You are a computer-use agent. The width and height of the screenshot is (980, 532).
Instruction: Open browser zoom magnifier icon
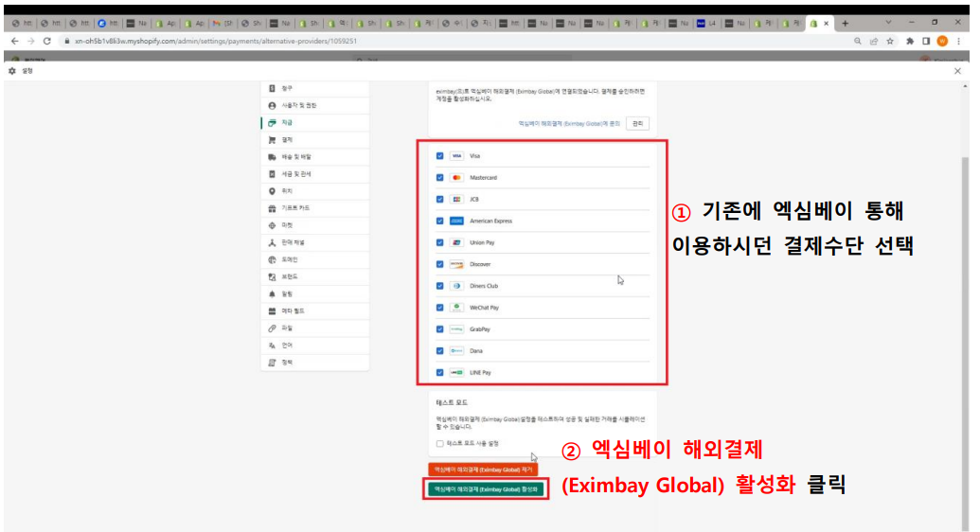858,41
